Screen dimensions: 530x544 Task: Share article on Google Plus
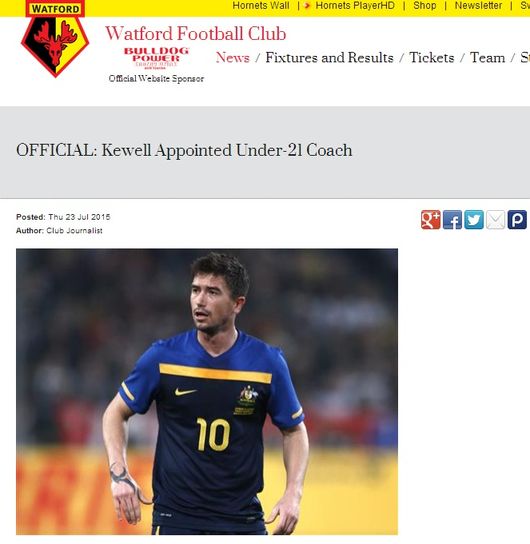(x=430, y=220)
